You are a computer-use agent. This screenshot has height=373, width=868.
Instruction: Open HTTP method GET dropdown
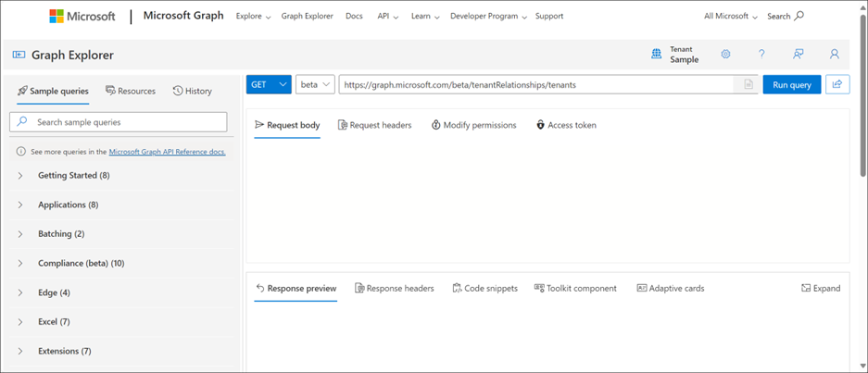269,84
